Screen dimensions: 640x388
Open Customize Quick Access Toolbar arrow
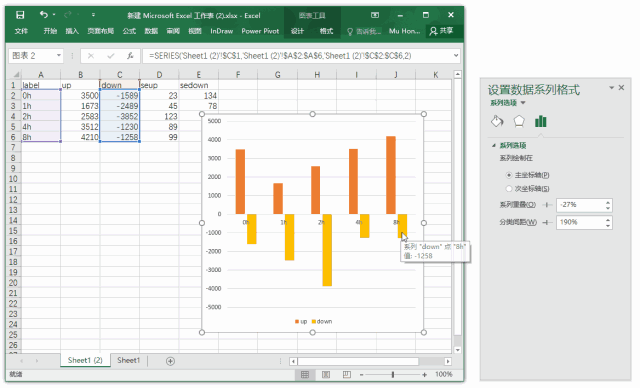coord(93,15)
